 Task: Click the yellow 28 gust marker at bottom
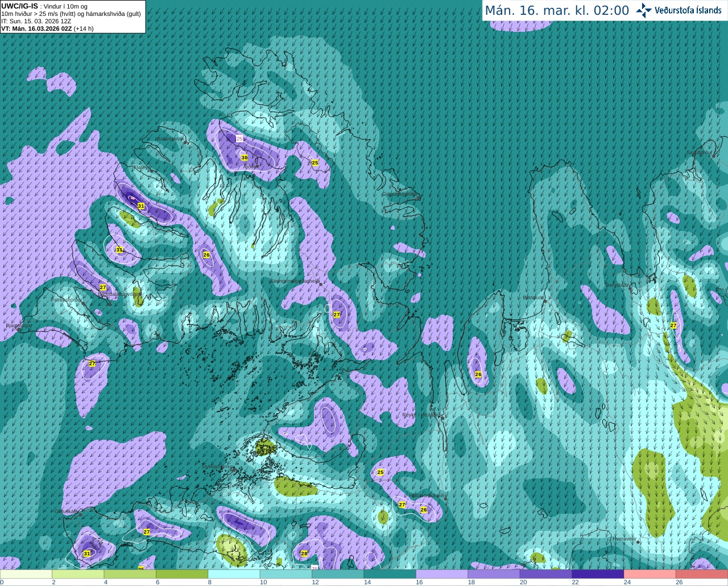304,554
